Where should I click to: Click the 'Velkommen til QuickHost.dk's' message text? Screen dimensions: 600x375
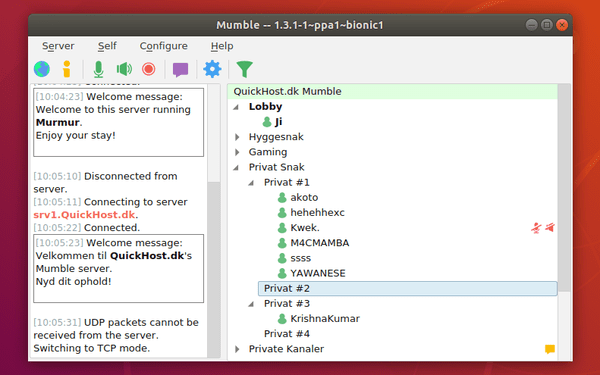(x=114, y=256)
